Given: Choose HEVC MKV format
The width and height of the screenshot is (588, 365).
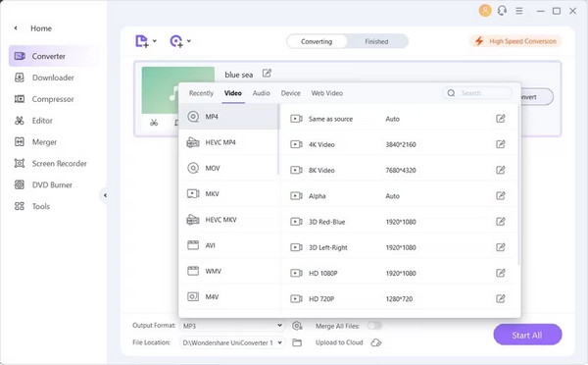Looking at the screenshot, I should 228,220.
